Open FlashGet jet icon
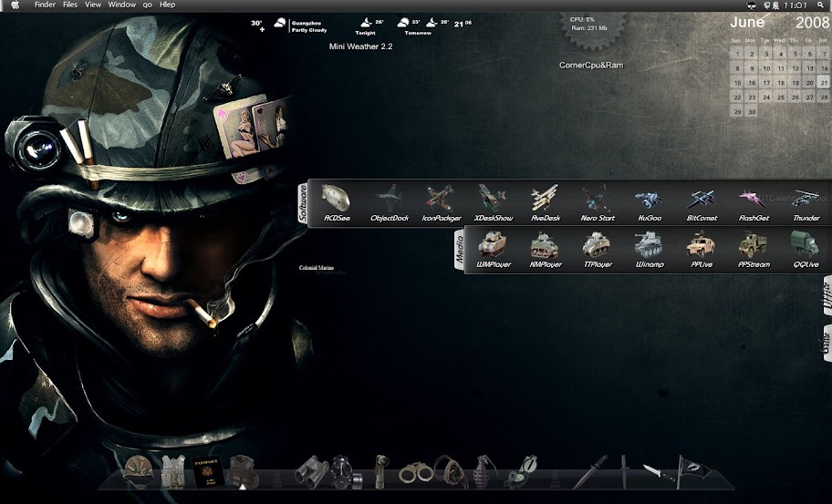The height and width of the screenshot is (504, 832). [754, 203]
